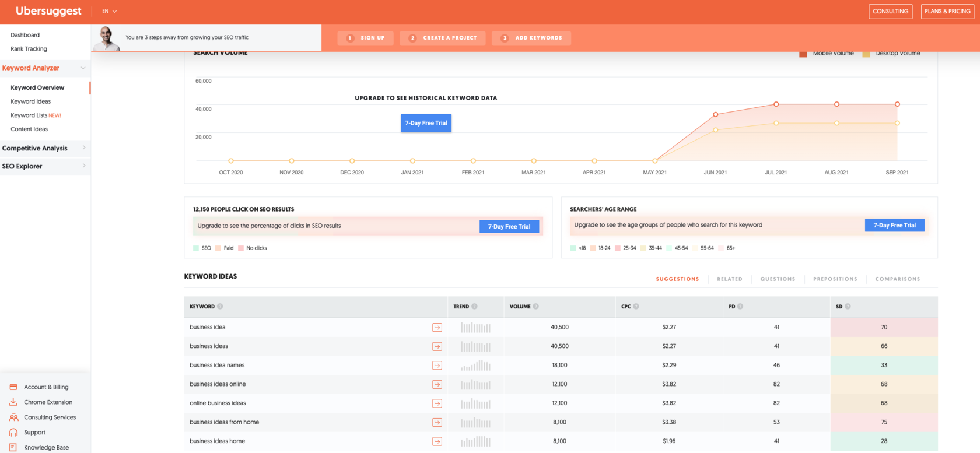Open the arrow icon for 'online business ideas'
980x453 pixels.
click(437, 403)
